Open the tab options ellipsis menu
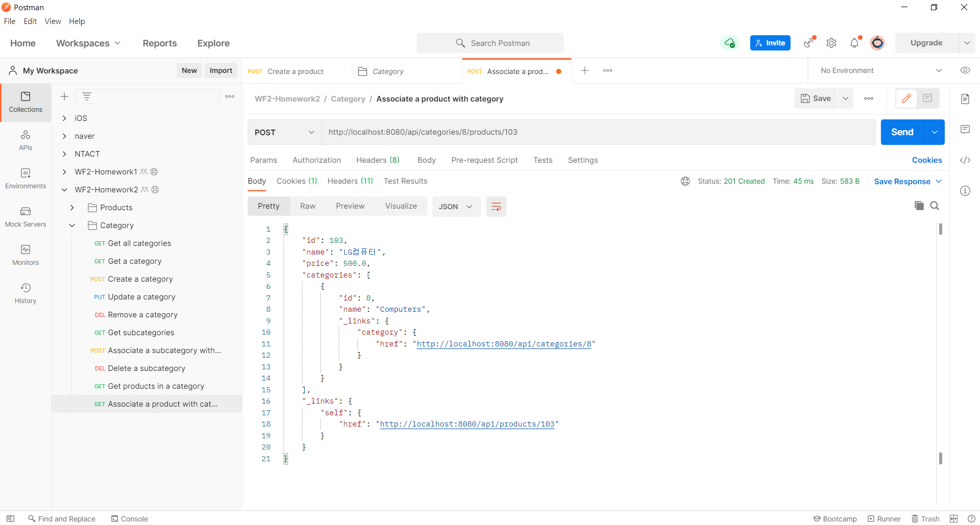980x525 pixels. coord(608,70)
